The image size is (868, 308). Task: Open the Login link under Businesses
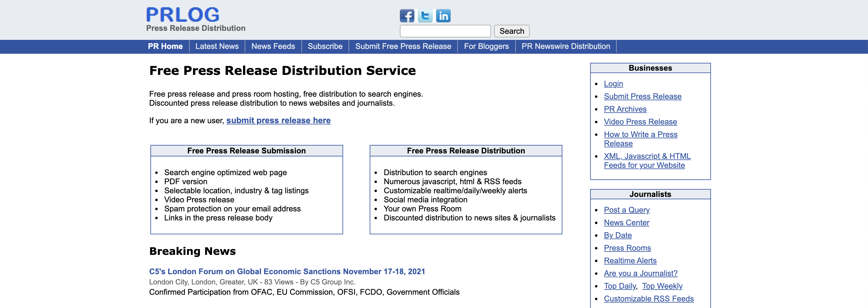613,84
